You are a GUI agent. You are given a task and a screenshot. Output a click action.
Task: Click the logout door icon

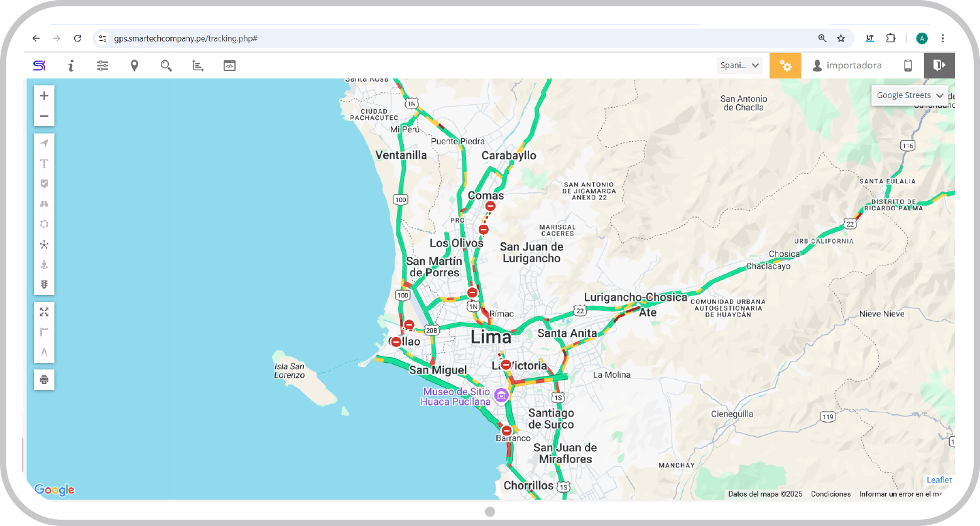[939, 65]
